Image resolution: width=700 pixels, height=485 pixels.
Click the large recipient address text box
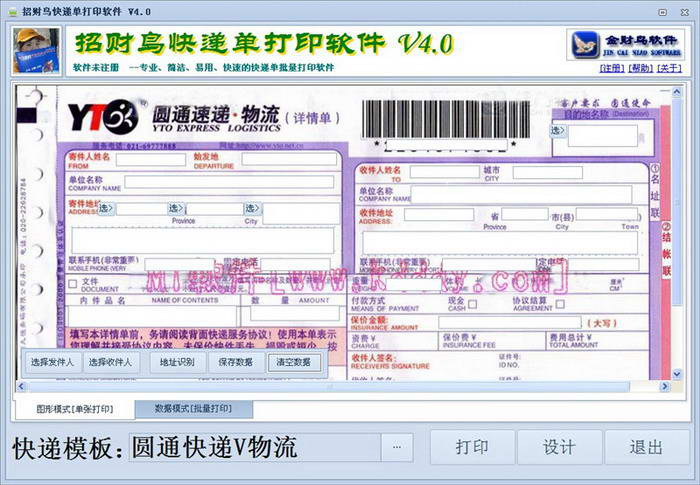500,243
